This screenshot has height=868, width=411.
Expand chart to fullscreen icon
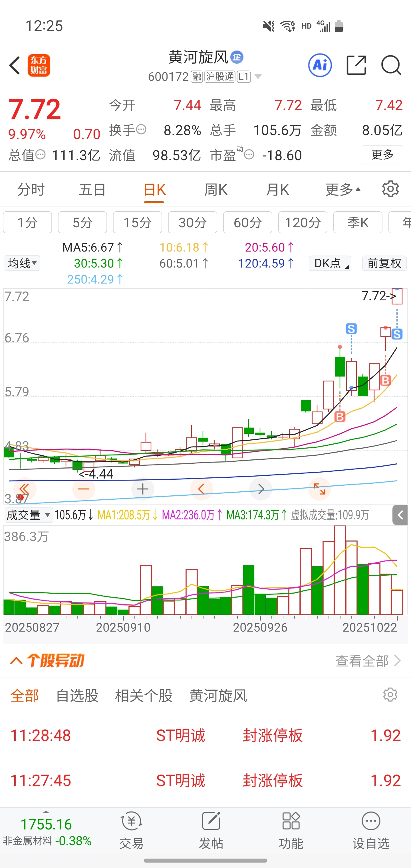(319, 489)
